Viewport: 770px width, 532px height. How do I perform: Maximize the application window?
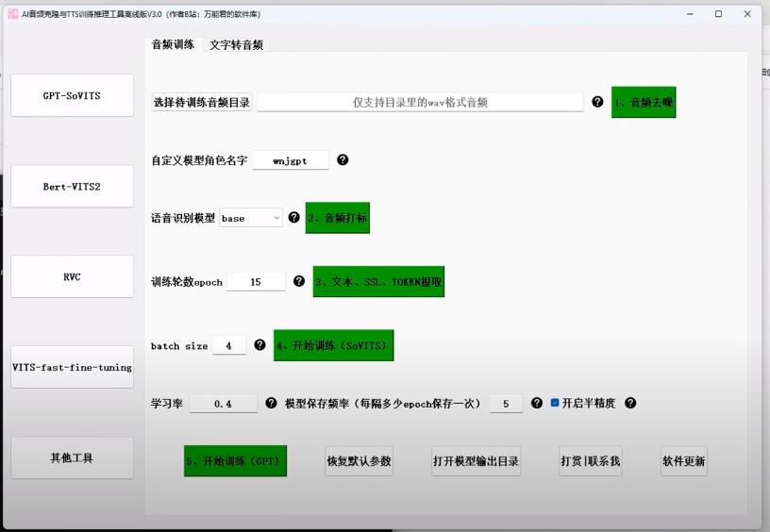pos(718,14)
